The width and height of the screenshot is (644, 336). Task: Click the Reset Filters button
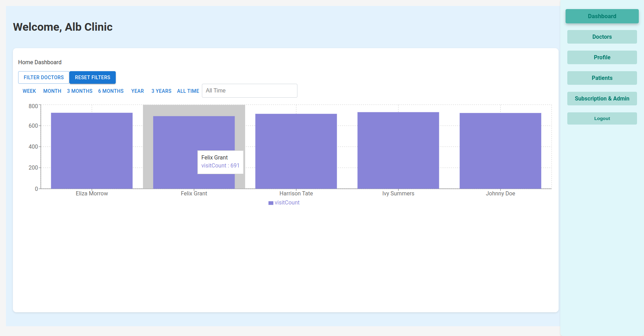[92, 77]
